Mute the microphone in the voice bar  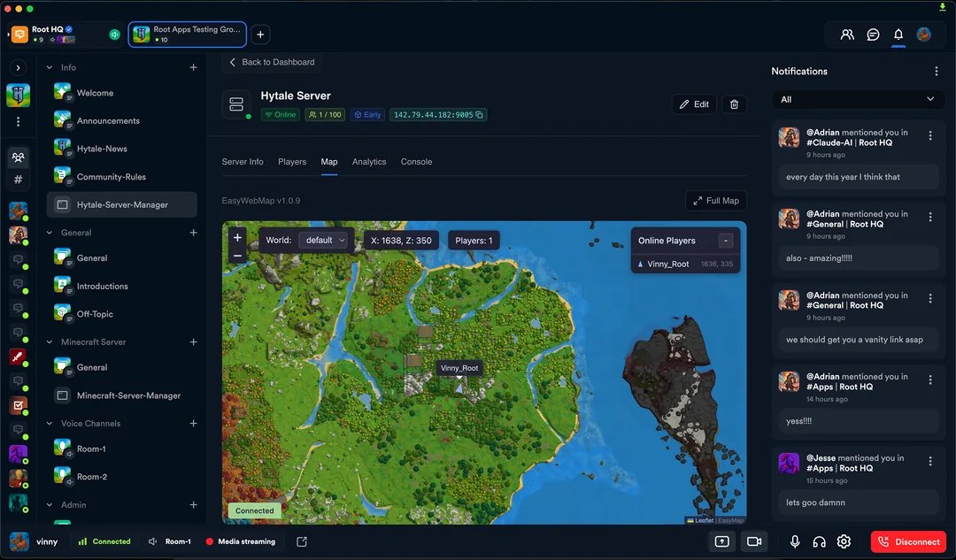click(x=794, y=541)
